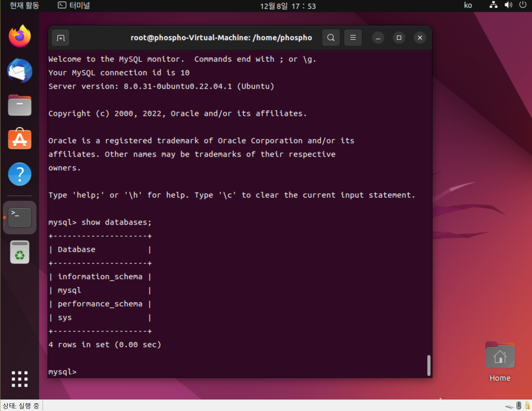Viewport: 532px width, 411px height.
Task: Click the volume speaker icon
Action: tap(508, 5)
